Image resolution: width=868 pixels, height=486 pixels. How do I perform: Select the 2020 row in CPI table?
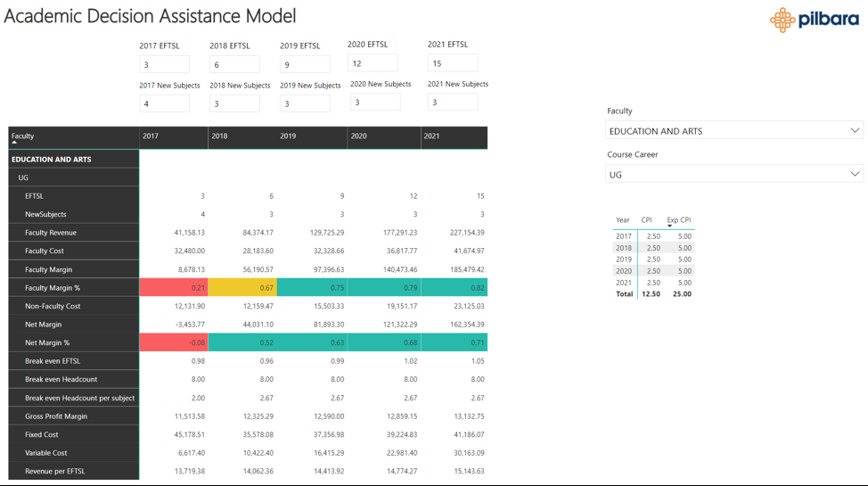tap(654, 271)
